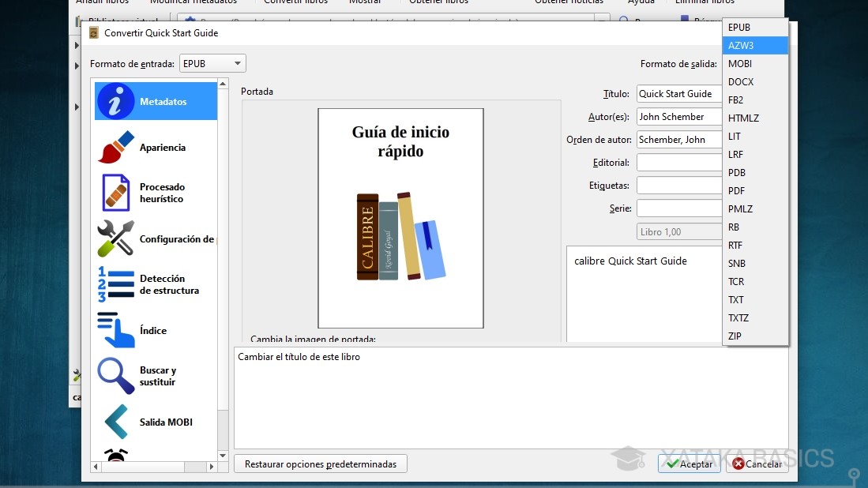Click the Salida MOBI section icon
The width and height of the screenshot is (868, 488).
click(115, 422)
